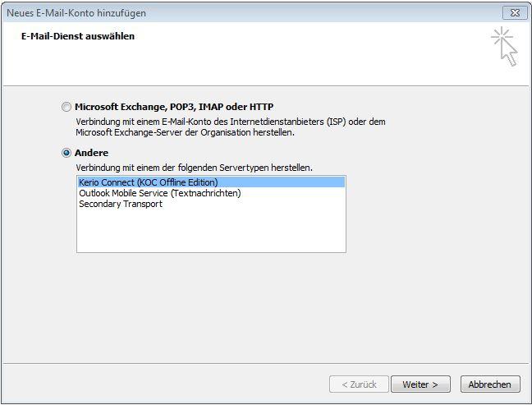This screenshot has width=532, height=405.
Task: Click the wizard cursor icon in header
Action: (x=505, y=46)
